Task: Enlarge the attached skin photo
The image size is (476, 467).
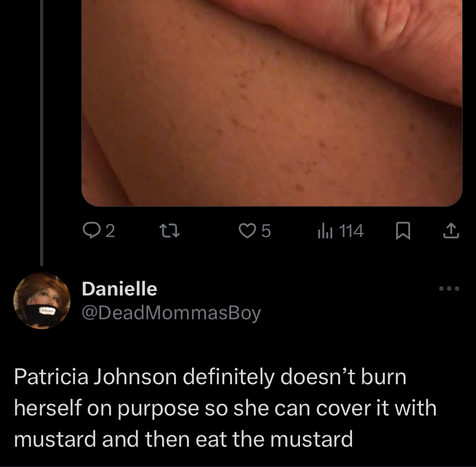Action: 272,103
